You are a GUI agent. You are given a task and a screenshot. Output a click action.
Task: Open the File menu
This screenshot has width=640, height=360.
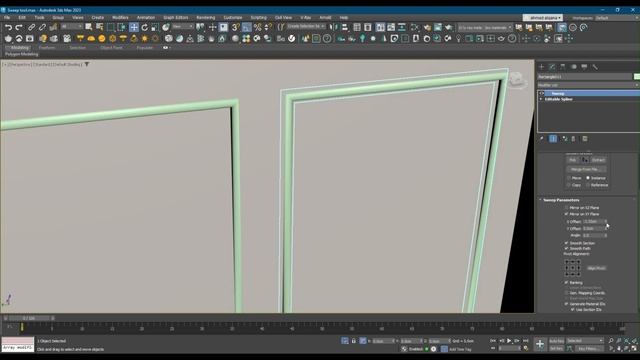pyautogui.click(x=7, y=18)
